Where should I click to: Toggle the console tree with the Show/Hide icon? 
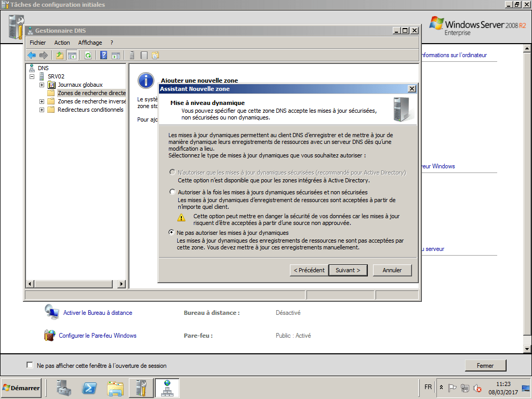tap(73, 55)
